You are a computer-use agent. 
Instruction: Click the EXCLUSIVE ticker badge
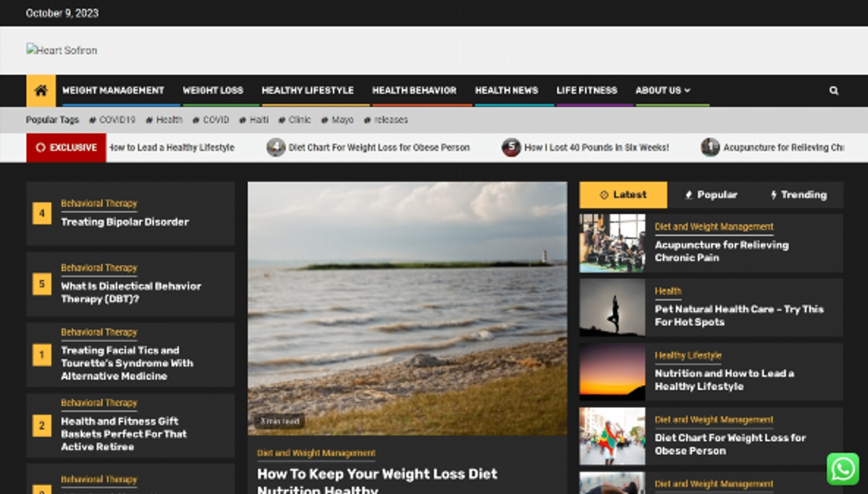point(66,148)
